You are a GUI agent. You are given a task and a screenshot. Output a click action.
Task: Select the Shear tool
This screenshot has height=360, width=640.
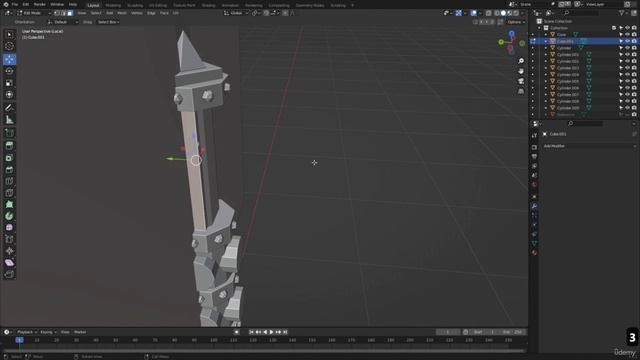pyautogui.click(x=9, y=262)
